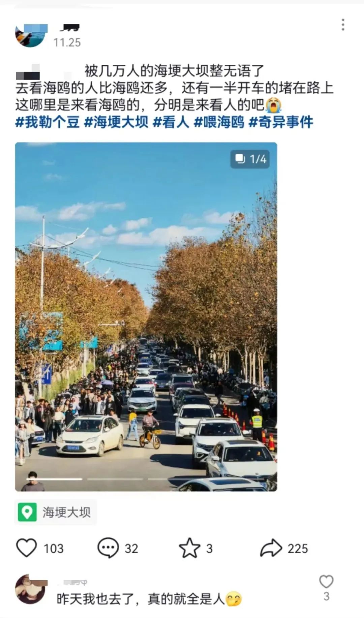Open the three-dot more options menu
This screenshot has height=618, width=364.
[343, 25]
